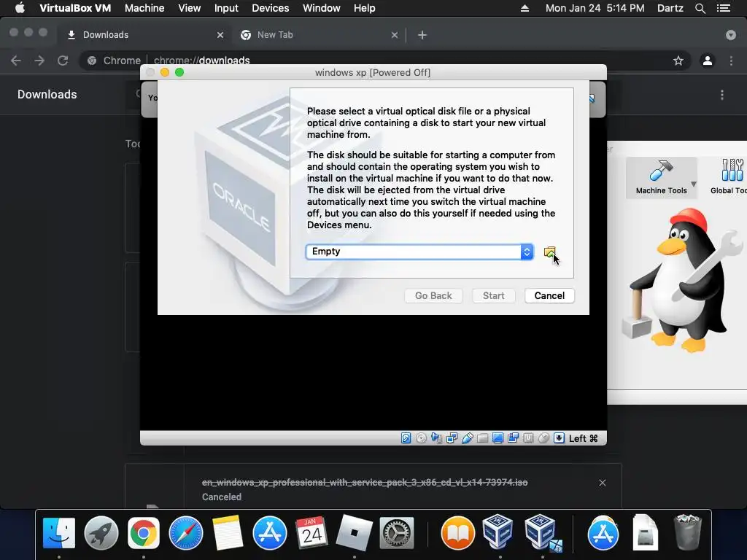Screen dimensions: 747x560
Task: Click the shared folders status icon
Action: coord(483,438)
